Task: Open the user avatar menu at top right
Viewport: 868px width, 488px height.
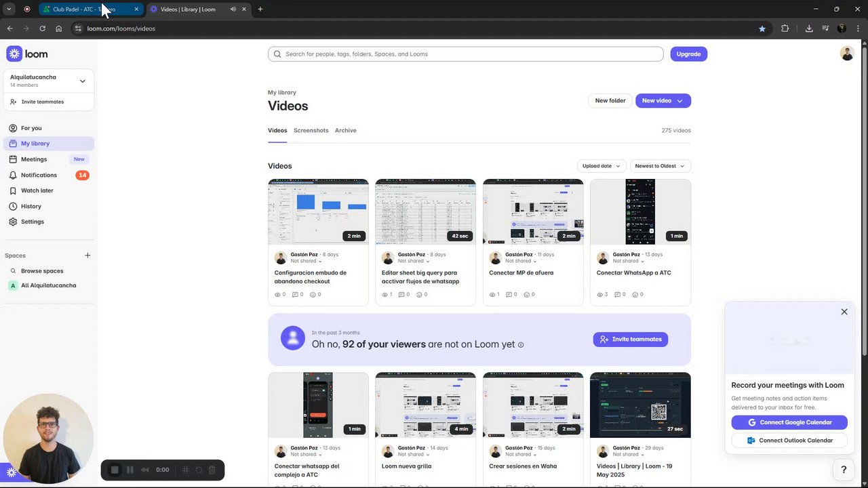Action: pyautogui.click(x=847, y=54)
